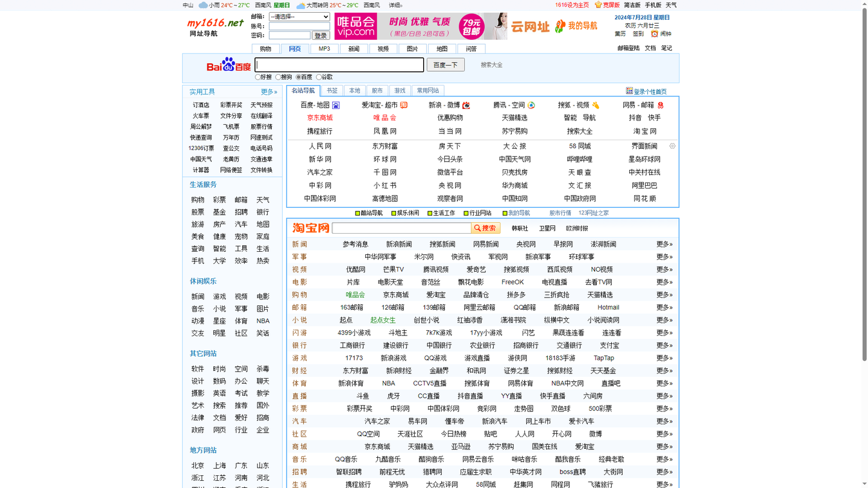The image size is (868, 488).
Task: Click the rain cloud weather icon for today
Action: pos(203,5)
